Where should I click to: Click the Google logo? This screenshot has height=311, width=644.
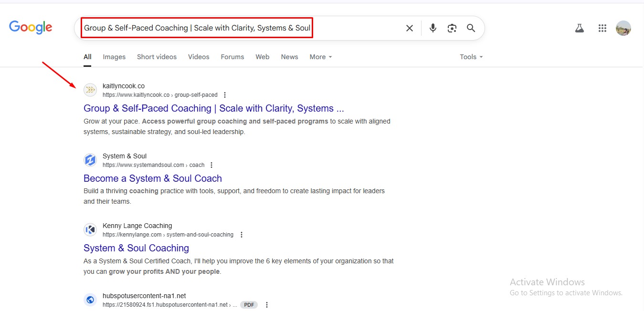[x=31, y=28]
